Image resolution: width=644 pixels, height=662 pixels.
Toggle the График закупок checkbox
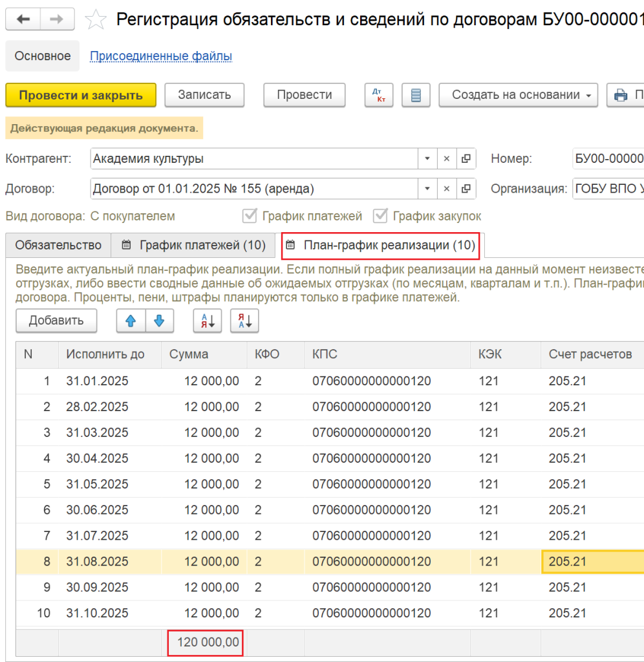tap(380, 216)
